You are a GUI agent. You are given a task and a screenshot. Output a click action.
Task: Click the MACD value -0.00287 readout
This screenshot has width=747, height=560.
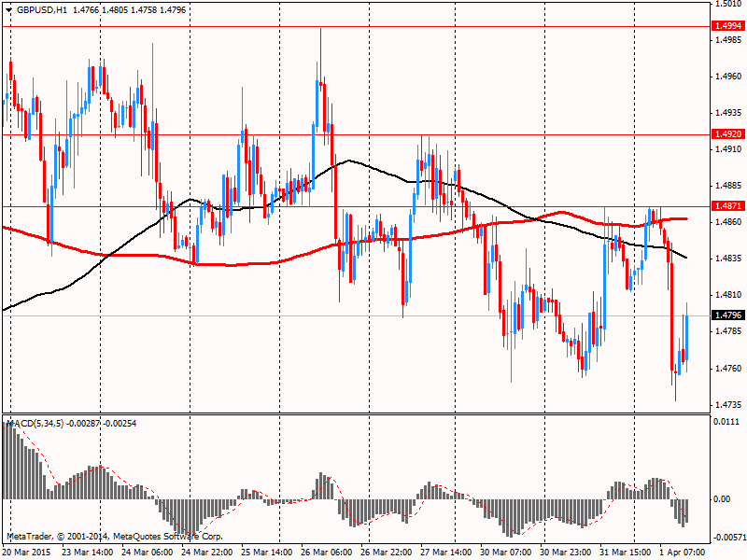click(x=84, y=424)
